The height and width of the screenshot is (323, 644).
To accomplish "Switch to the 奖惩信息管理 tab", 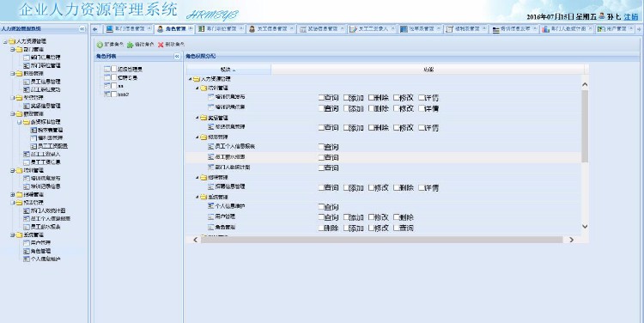I will [322, 29].
